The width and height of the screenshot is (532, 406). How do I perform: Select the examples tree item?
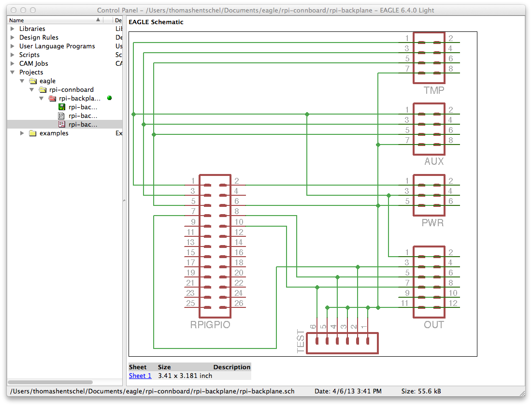[54, 133]
